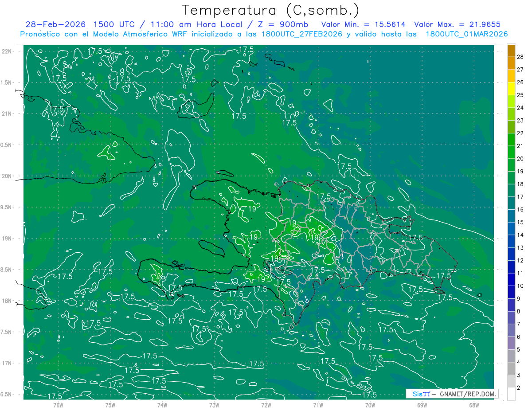The image size is (532, 411).
Task: Click the '22N' latitude axis label
Action: 8,51
